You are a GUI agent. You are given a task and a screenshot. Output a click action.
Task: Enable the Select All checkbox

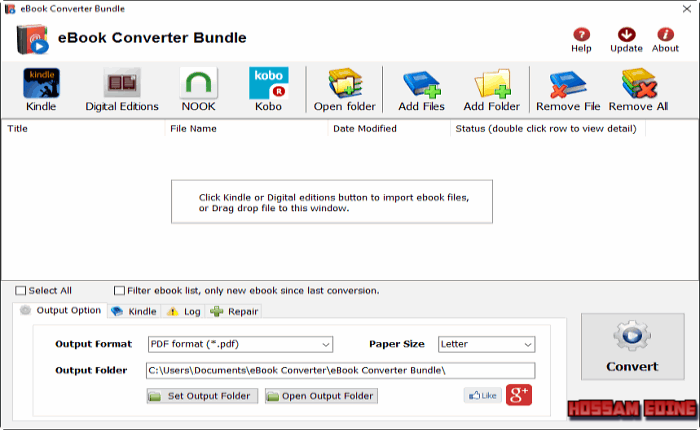click(21, 291)
